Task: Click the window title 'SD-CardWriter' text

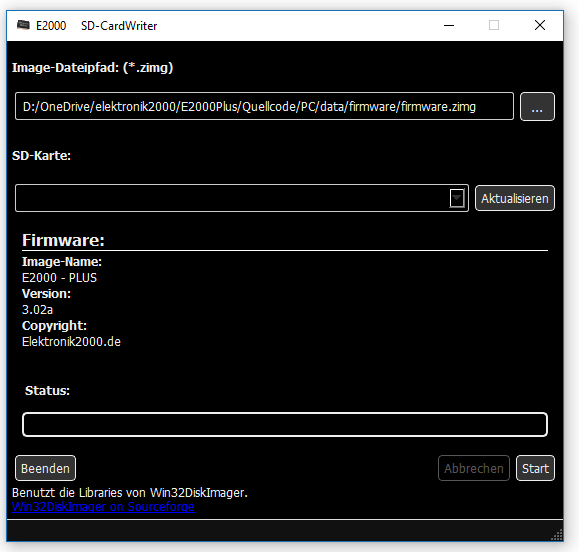Action: pyautogui.click(x=119, y=26)
